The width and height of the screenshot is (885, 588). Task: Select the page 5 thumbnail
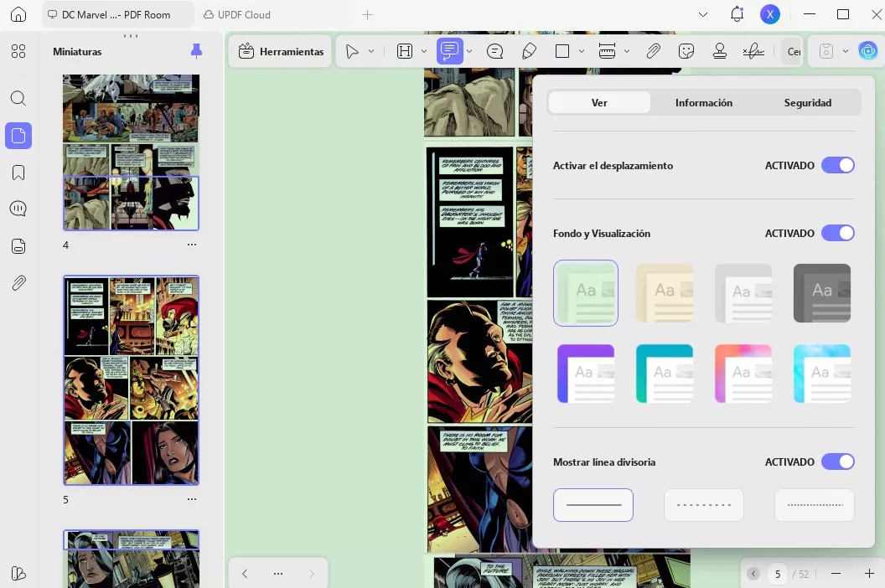click(x=132, y=380)
